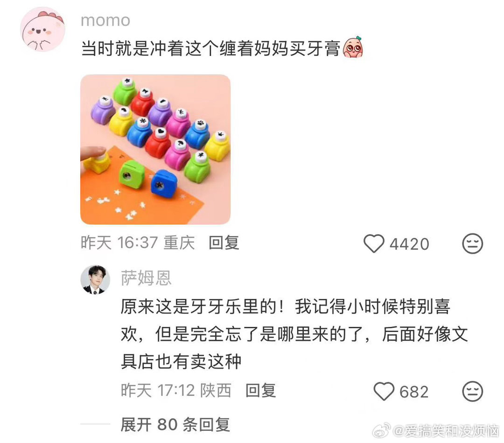Open momo's pink avatar
This screenshot has width=504, height=443.
pos(43,29)
